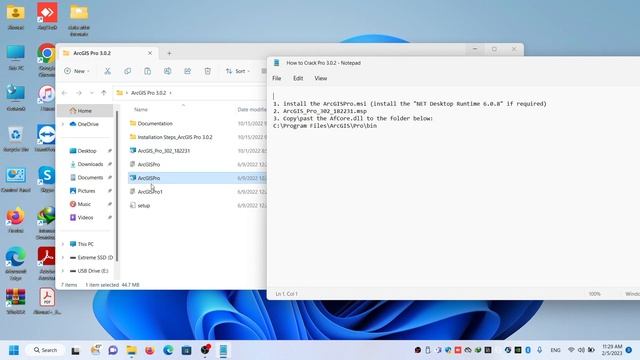Click the Share icon in Explorer toolbar

tap(187, 71)
